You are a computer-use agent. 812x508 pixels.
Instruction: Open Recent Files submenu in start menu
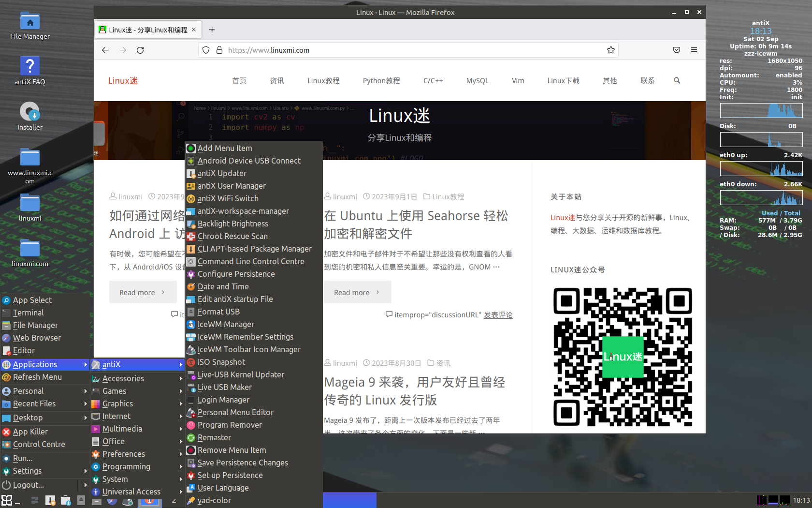click(45, 403)
